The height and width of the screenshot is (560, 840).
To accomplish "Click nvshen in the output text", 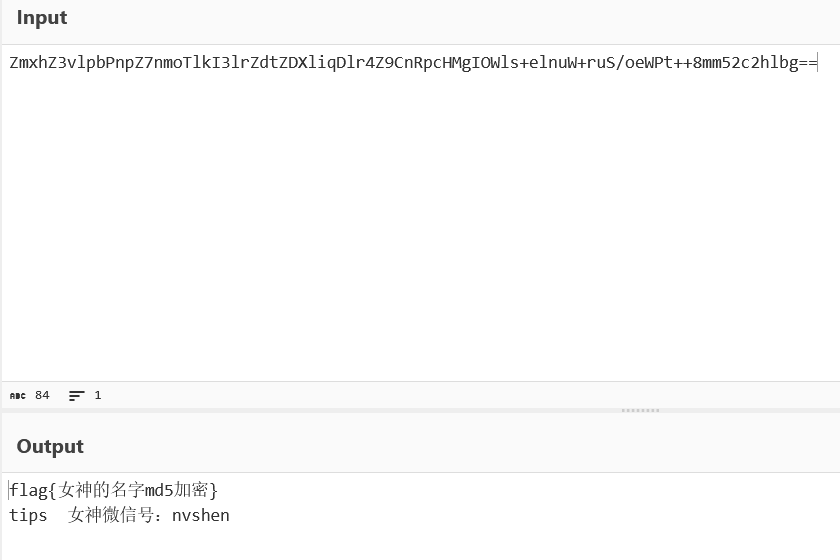I will (x=200, y=516).
